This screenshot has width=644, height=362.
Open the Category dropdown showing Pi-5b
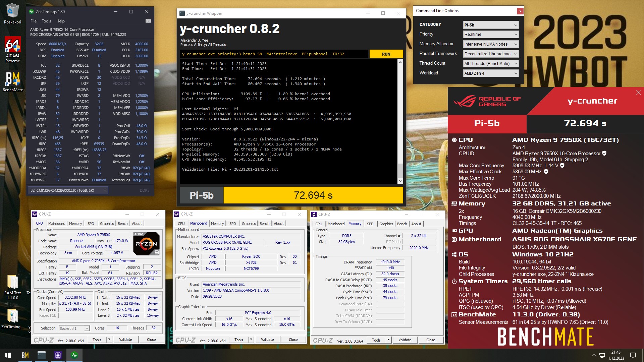[x=491, y=25]
